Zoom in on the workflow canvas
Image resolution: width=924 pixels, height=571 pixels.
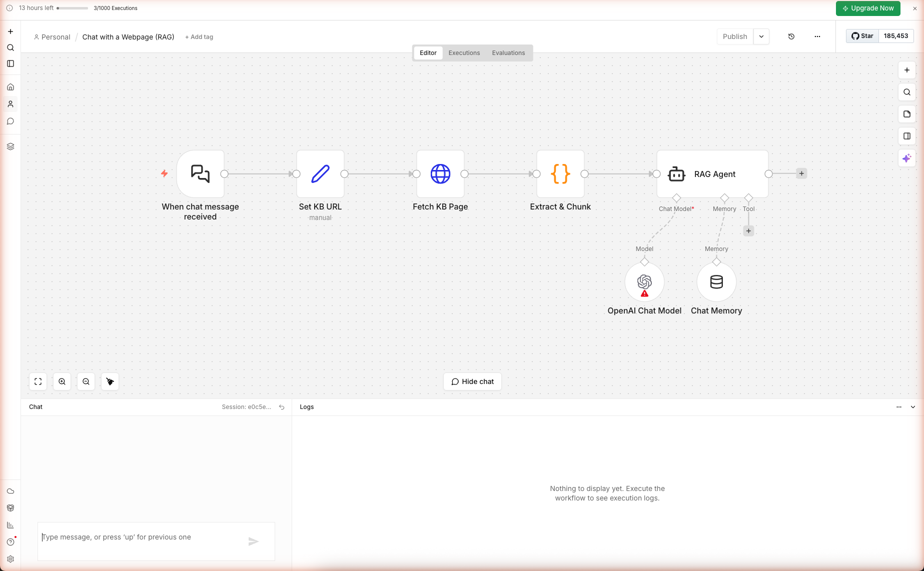(62, 381)
